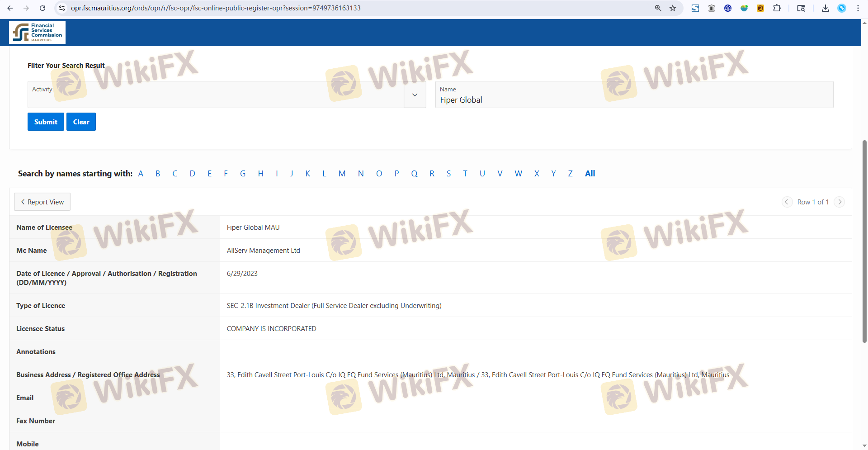Filter names starting with M
The image size is (868, 450).
pos(342,174)
